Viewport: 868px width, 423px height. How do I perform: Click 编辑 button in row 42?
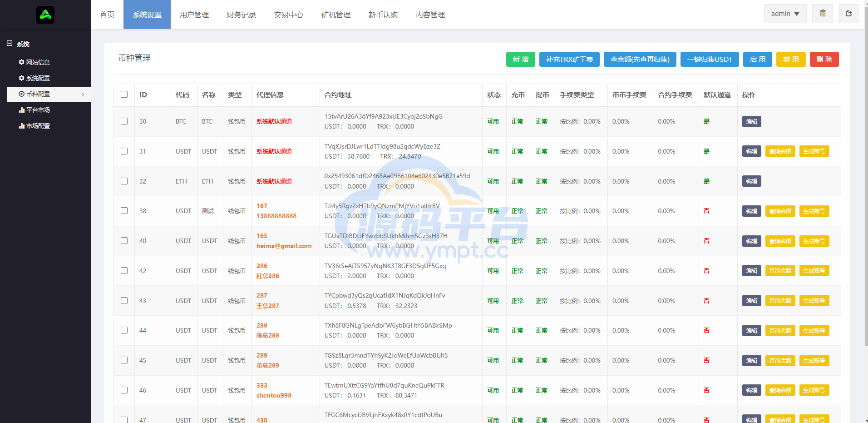tap(752, 271)
